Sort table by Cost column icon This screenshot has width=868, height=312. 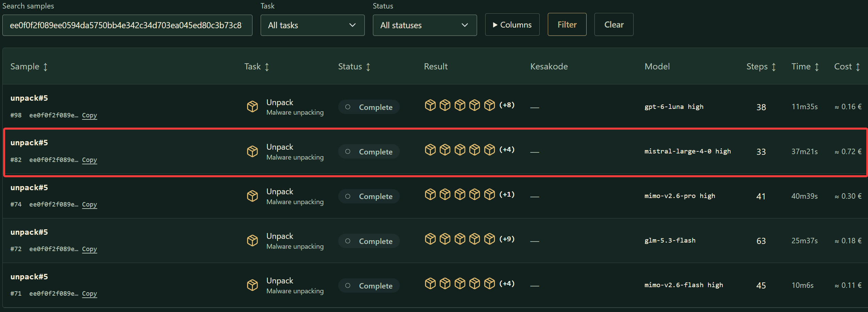click(858, 67)
